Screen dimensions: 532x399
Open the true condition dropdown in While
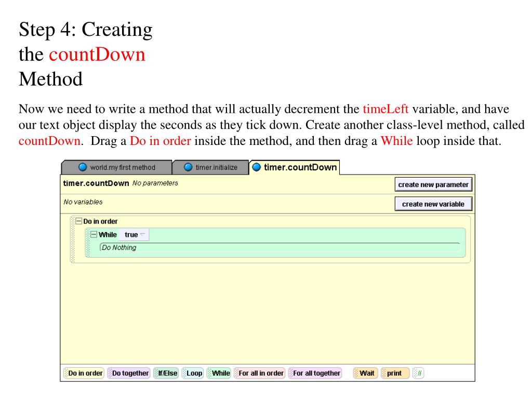(x=135, y=235)
